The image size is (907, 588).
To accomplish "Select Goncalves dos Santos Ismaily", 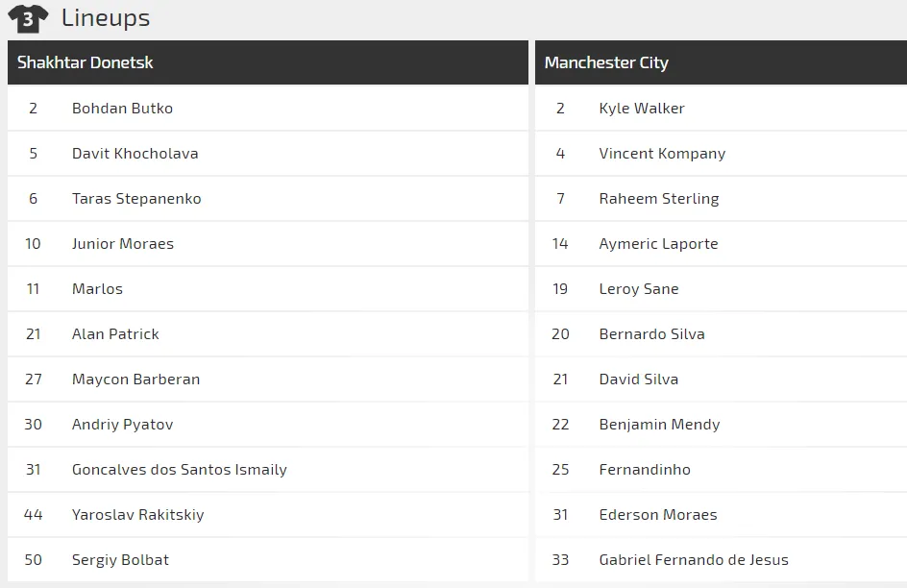I will [x=180, y=470].
